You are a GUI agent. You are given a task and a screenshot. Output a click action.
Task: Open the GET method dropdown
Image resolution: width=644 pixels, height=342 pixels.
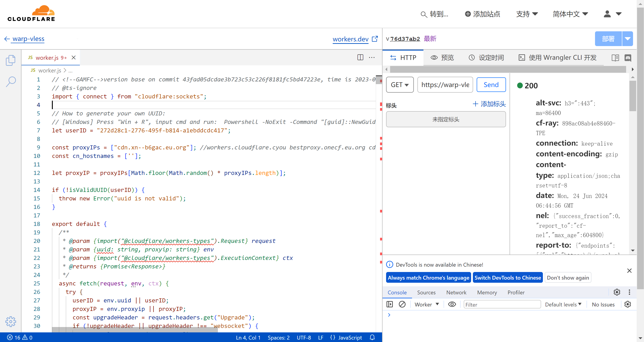(x=400, y=85)
